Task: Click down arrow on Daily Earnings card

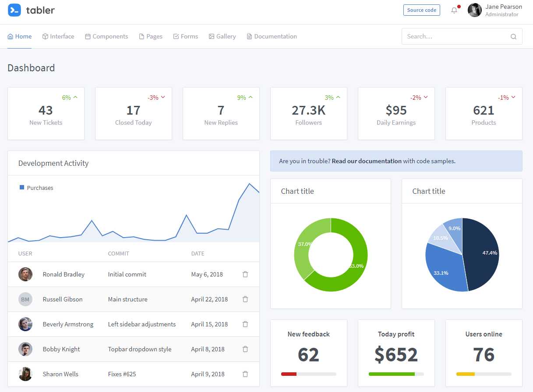Action: click(x=426, y=98)
